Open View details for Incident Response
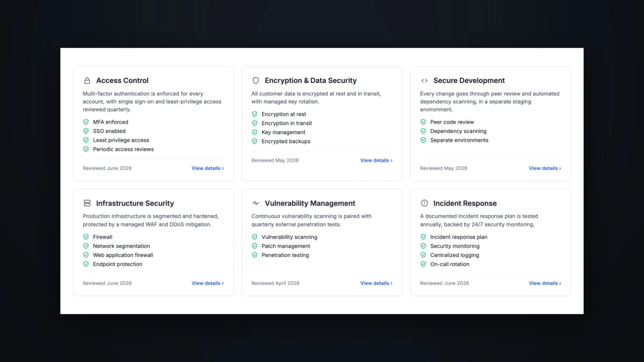644x362 pixels. [x=545, y=283]
